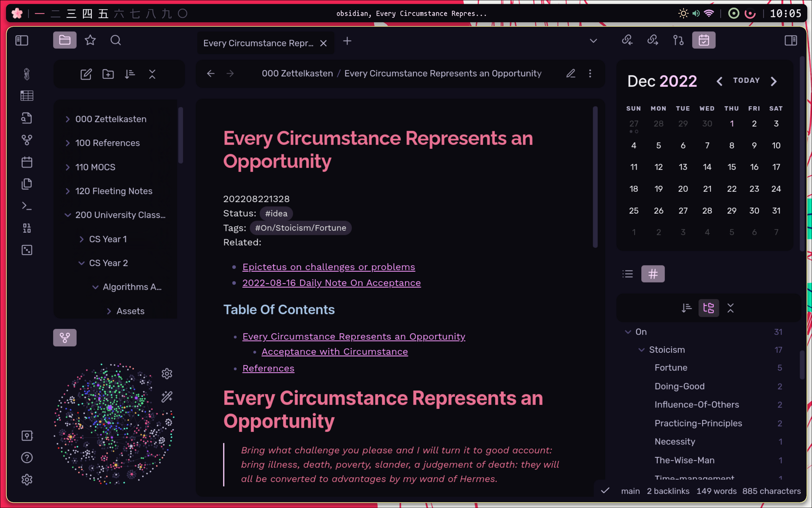
Task: Toggle the left sidebar panel
Action: 22,41
